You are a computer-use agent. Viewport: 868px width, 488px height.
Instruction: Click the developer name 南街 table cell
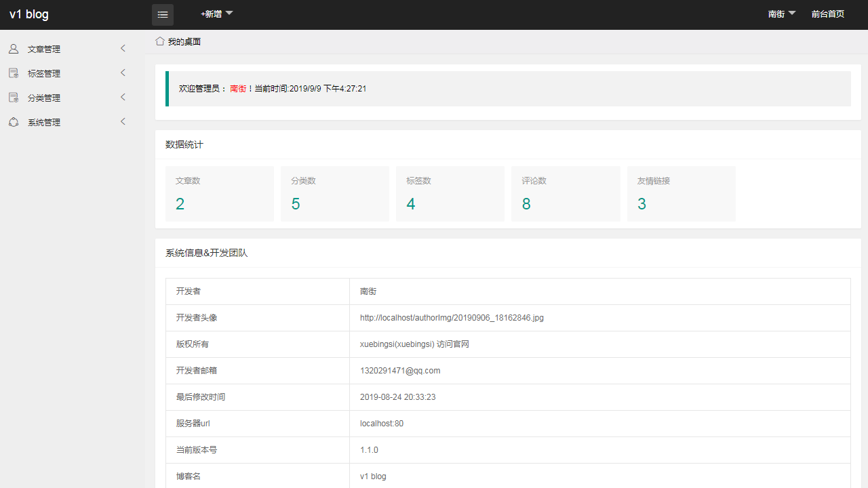pyautogui.click(x=368, y=291)
